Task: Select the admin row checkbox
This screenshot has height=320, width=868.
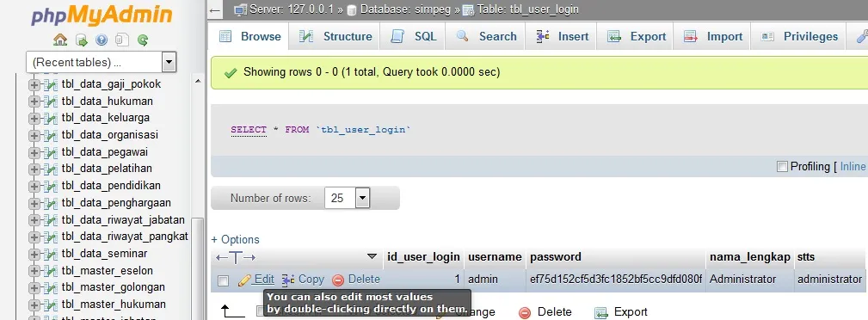Action: pyautogui.click(x=223, y=280)
